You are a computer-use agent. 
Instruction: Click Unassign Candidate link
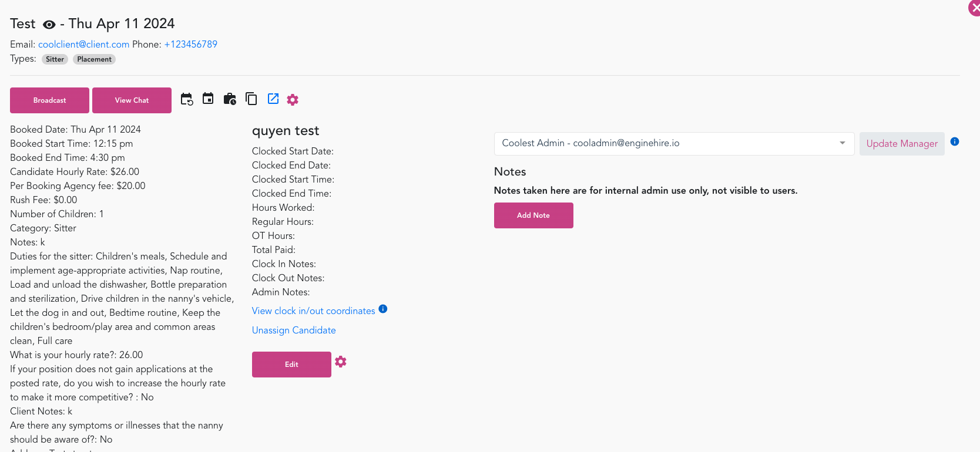click(x=294, y=330)
